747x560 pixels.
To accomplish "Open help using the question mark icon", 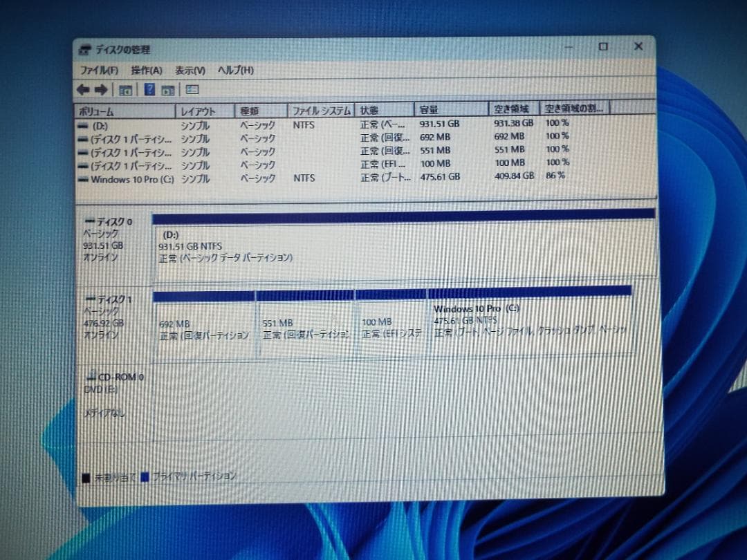I will click(149, 89).
